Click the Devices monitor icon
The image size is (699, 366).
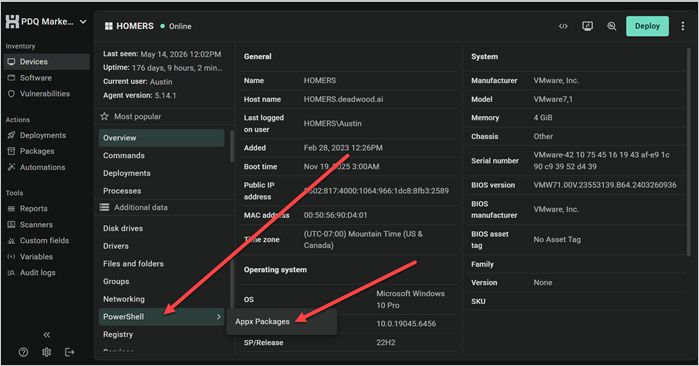(11, 62)
